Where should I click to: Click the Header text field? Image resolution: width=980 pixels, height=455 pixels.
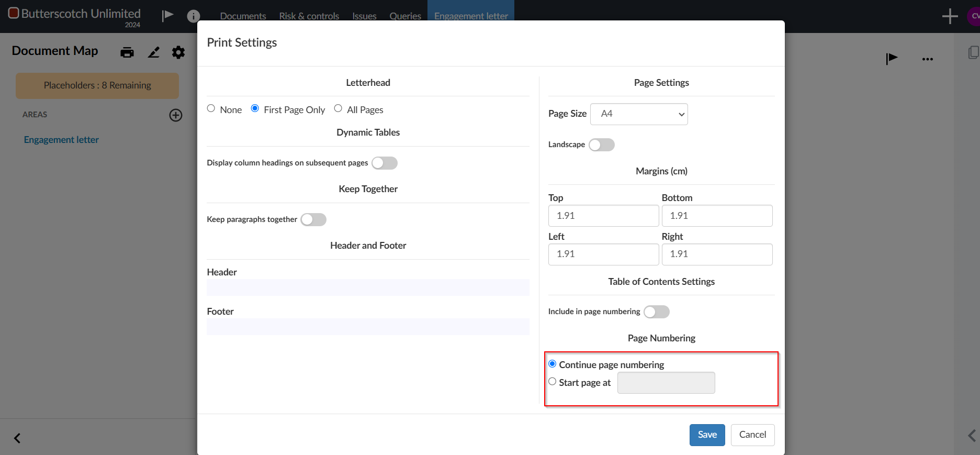tap(368, 287)
